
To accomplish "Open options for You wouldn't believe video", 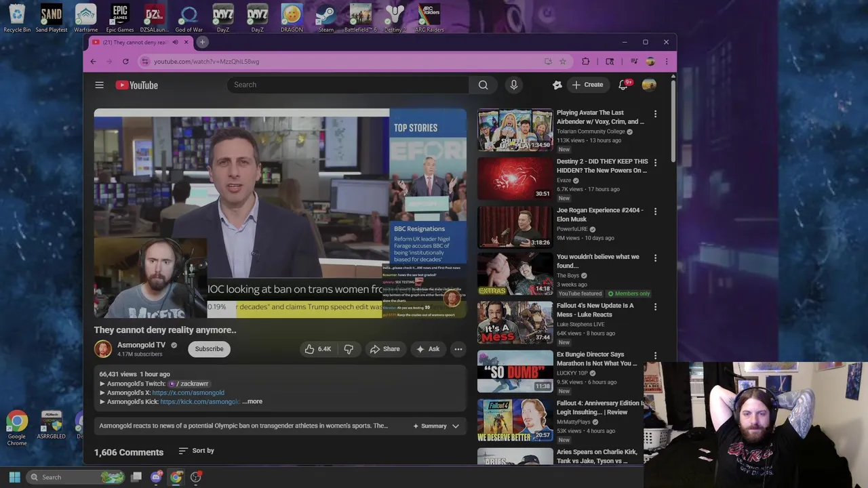I will click(x=655, y=258).
